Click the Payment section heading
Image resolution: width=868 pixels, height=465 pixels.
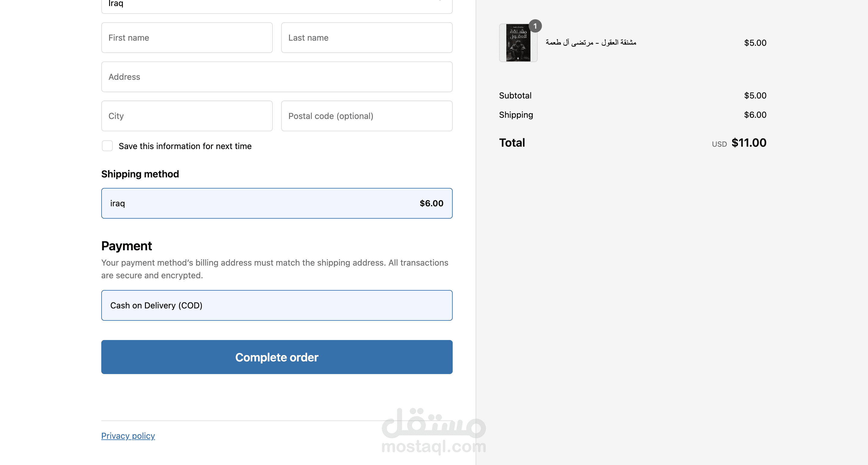[x=127, y=246]
